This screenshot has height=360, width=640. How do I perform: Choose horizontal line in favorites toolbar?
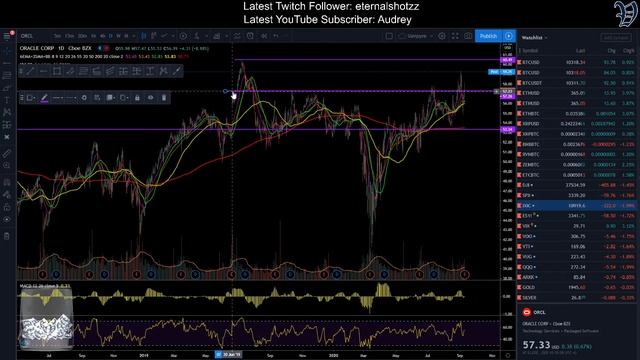coord(43,71)
